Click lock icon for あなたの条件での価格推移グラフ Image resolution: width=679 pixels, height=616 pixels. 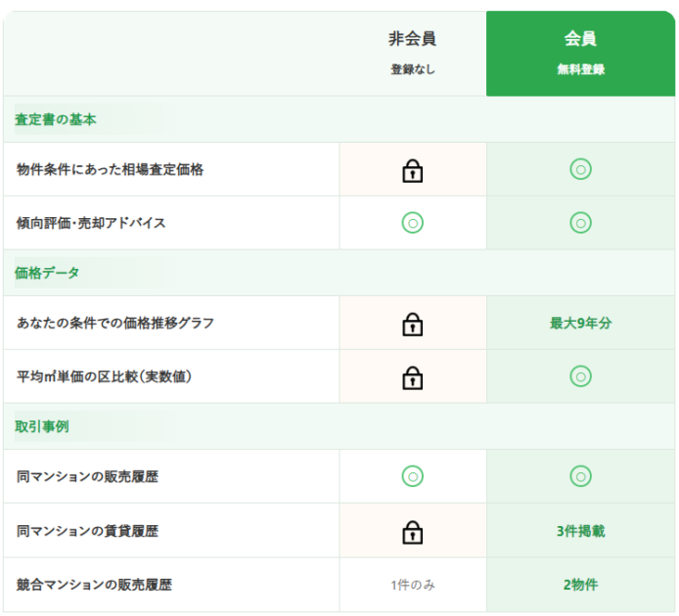pyautogui.click(x=412, y=325)
